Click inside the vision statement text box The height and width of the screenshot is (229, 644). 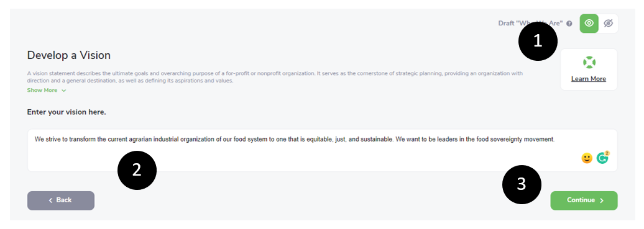[322, 150]
